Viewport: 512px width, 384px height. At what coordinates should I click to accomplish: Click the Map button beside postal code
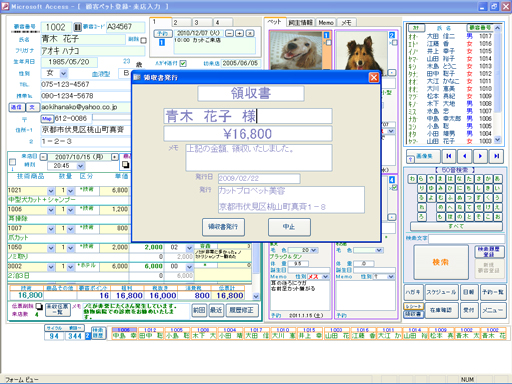pyautogui.click(x=47, y=118)
